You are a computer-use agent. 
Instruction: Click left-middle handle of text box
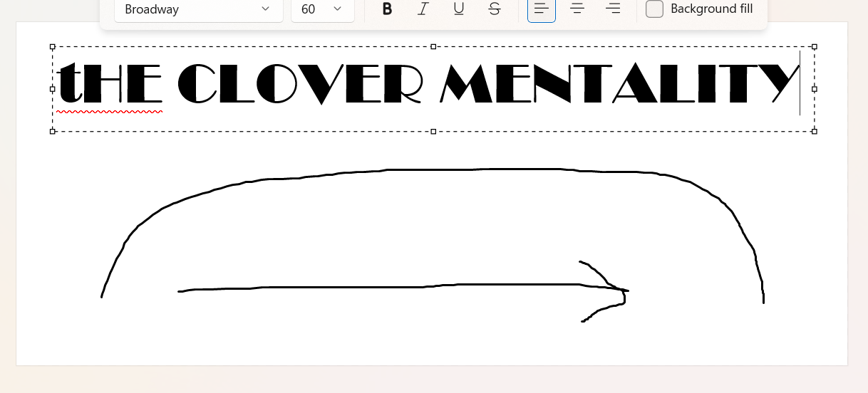click(53, 89)
